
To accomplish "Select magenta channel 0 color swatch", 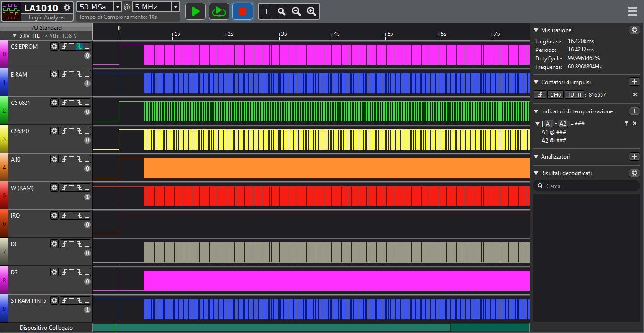I will coord(4,54).
